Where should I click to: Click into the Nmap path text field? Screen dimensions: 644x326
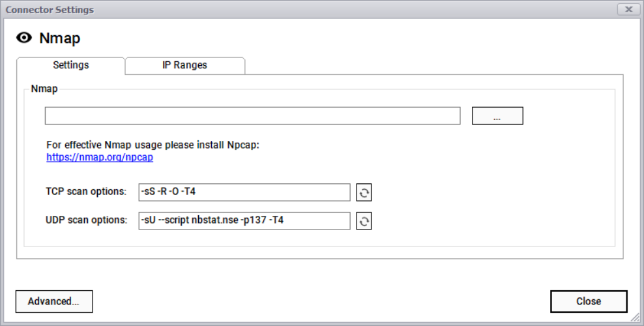click(x=252, y=116)
